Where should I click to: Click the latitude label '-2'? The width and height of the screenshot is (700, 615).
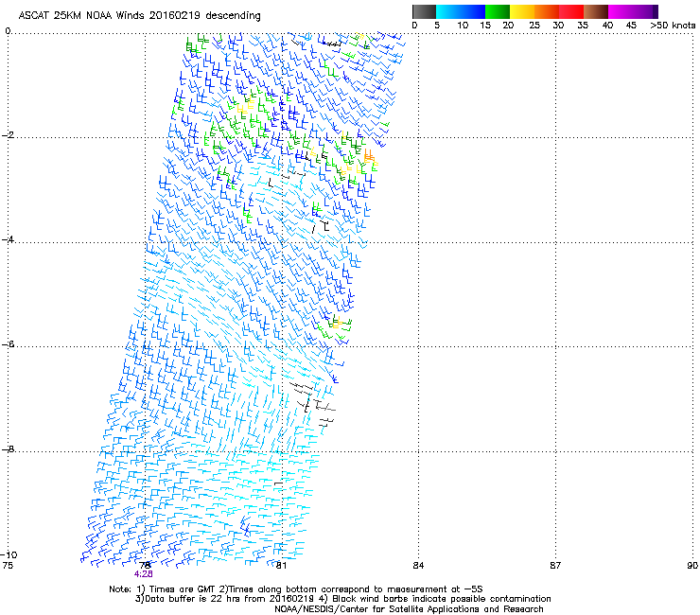pos(8,135)
